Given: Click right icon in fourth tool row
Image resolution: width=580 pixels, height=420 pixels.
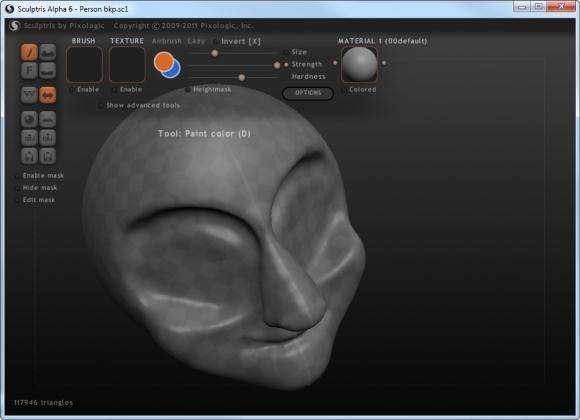Looking at the screenshot, I should [47, 137].
